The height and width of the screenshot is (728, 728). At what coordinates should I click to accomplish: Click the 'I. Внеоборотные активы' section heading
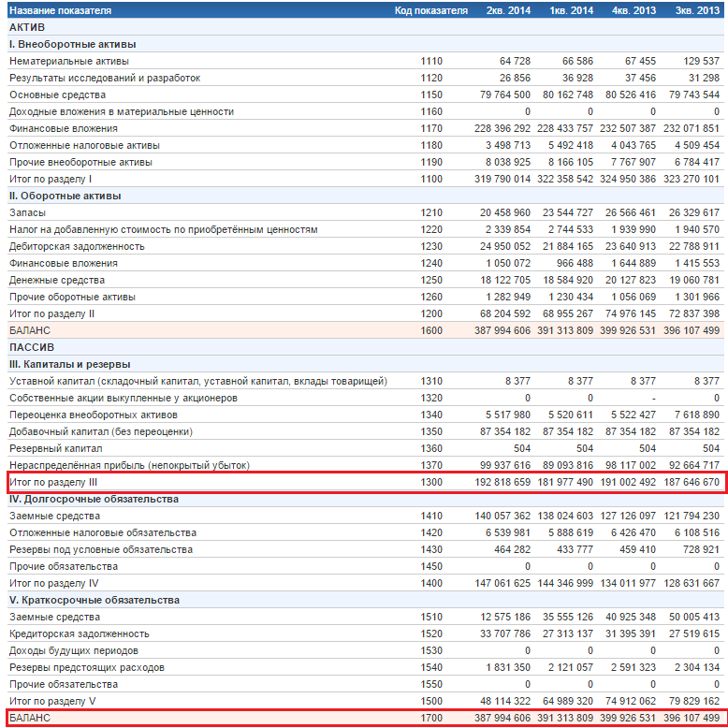pos(72,45)
